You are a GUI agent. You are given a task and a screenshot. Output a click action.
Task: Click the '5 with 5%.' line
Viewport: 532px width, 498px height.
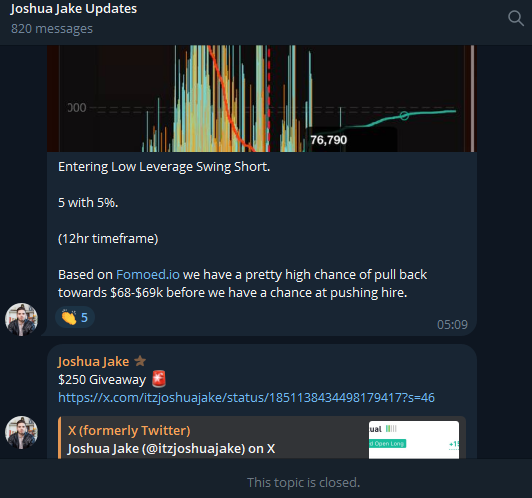[x=88, y=203]
